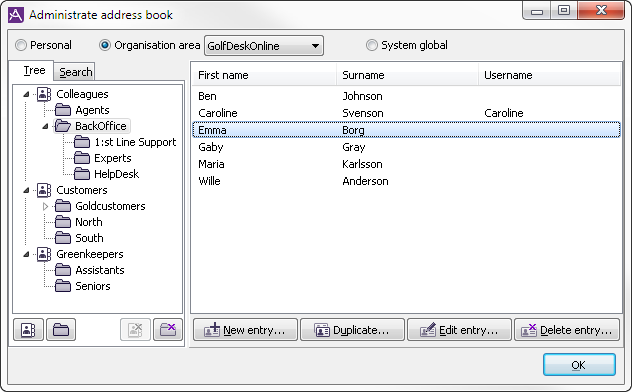632x392 pixels.
Task: Click the Duplicate button
Action: coord(352,330)
